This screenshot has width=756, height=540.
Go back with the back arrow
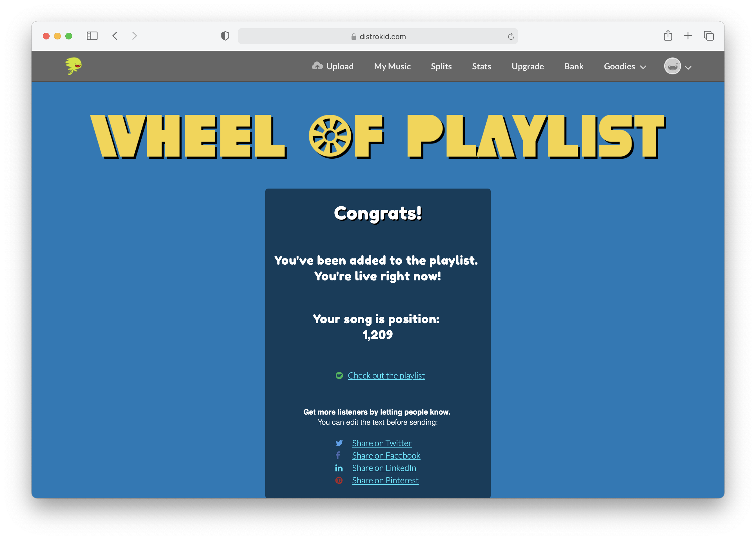115,36
